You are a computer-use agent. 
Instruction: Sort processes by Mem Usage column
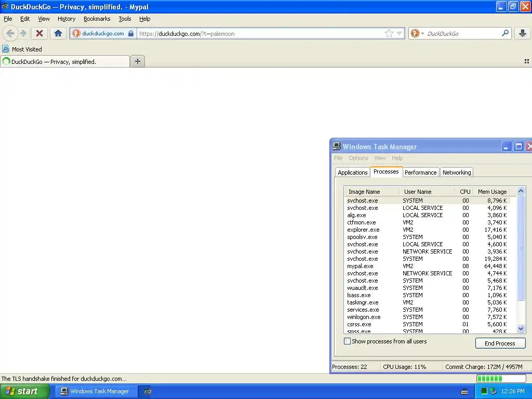(x=491, y=192)
